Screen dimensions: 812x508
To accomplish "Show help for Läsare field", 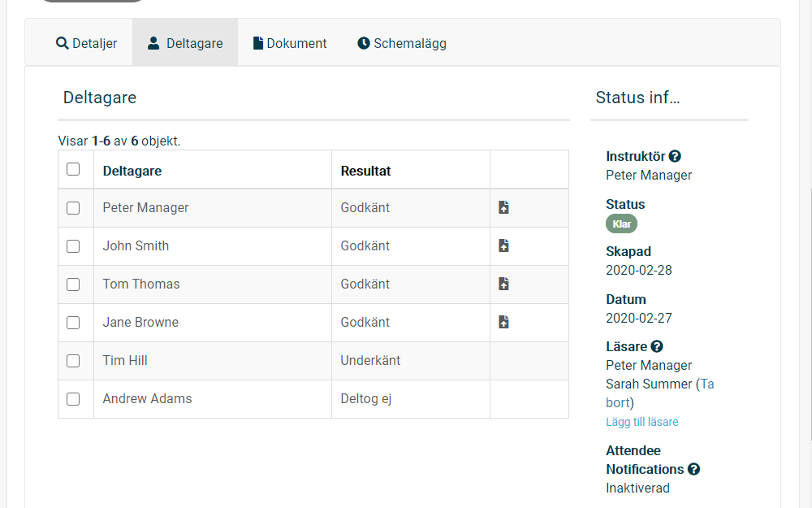I will point(657,346).
